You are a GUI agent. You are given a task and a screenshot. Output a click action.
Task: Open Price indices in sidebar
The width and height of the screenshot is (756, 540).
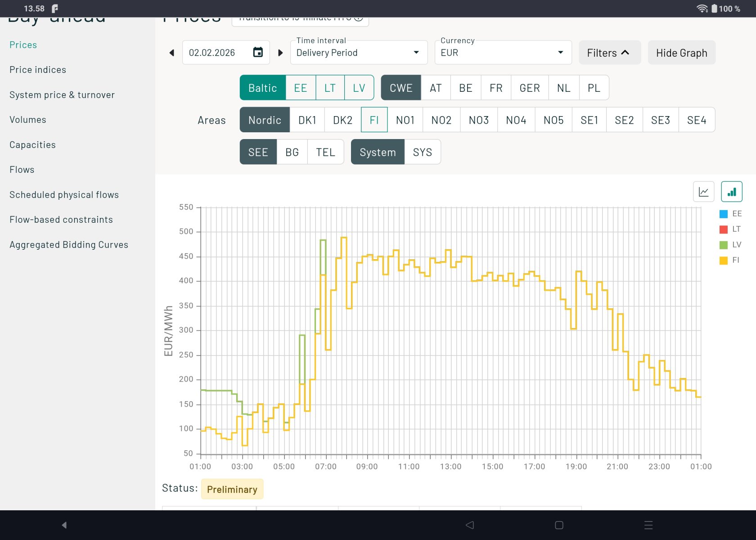coord(38,70)
